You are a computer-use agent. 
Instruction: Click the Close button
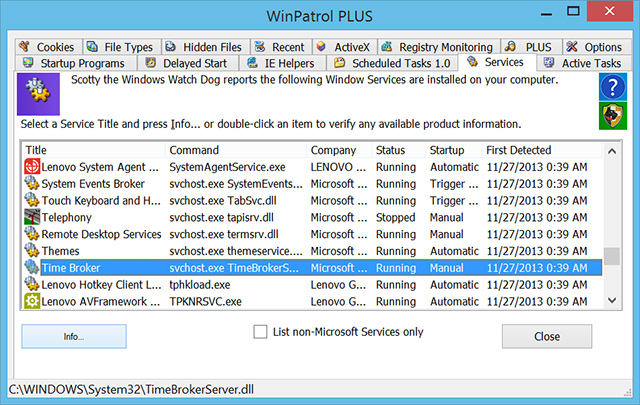coord(546,336)
